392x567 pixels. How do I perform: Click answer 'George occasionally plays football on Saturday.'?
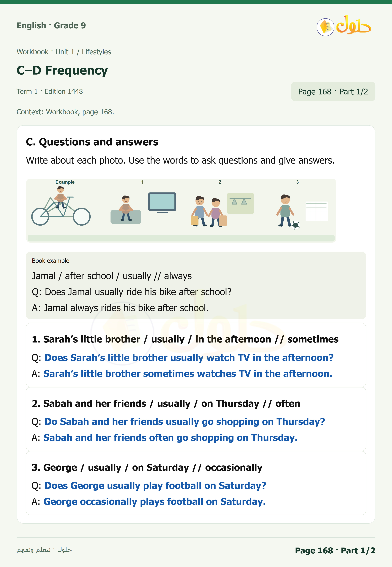(x=155, y=502)
